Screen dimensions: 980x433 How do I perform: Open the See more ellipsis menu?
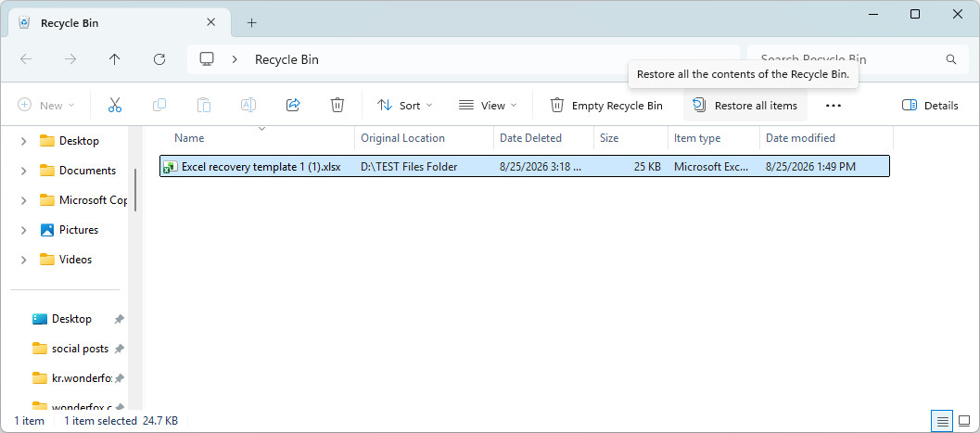pos(834,106)
